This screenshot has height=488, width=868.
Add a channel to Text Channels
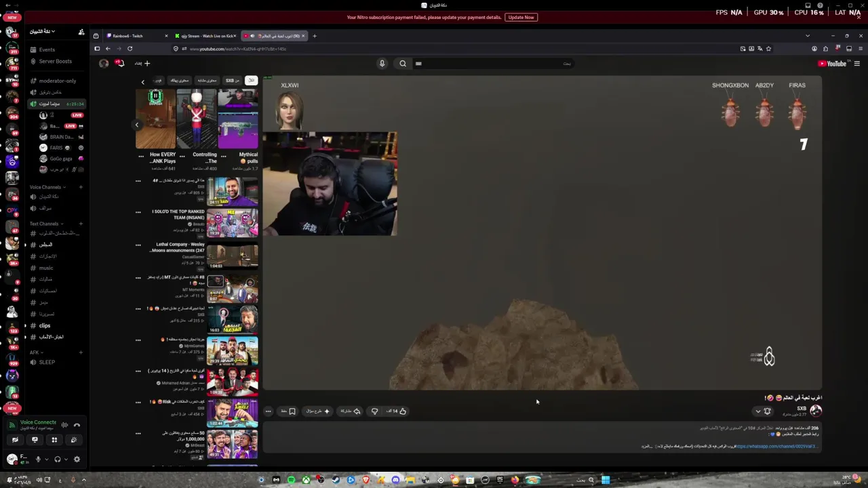tap(81, 224)
